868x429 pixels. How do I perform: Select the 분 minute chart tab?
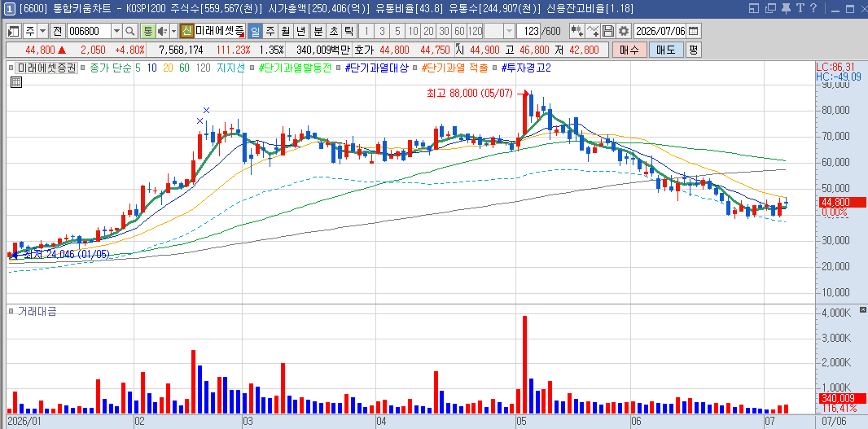318,31
